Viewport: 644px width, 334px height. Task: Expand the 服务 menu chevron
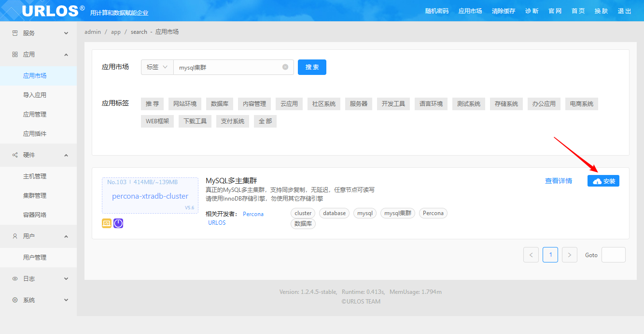[66, 33]
